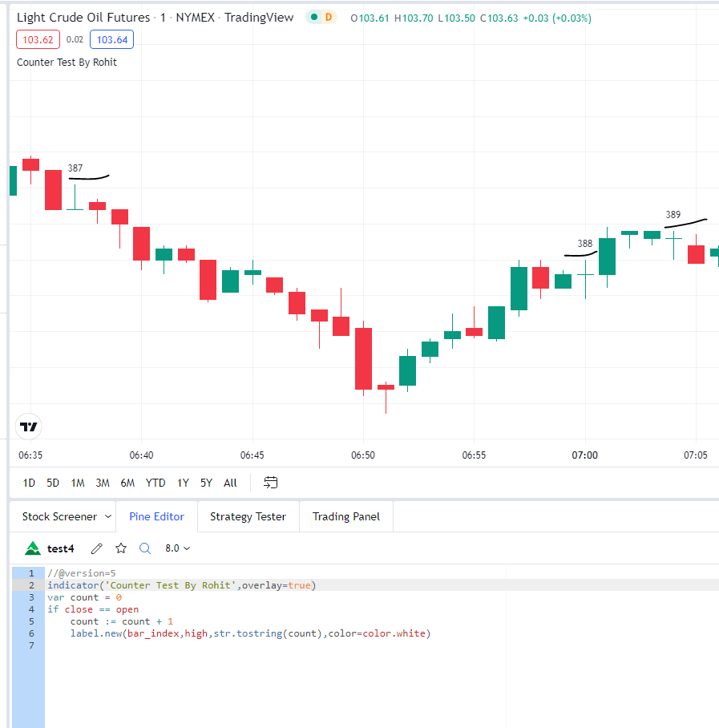
Task: Set the chart range to 1D
Action: point(29,483)
